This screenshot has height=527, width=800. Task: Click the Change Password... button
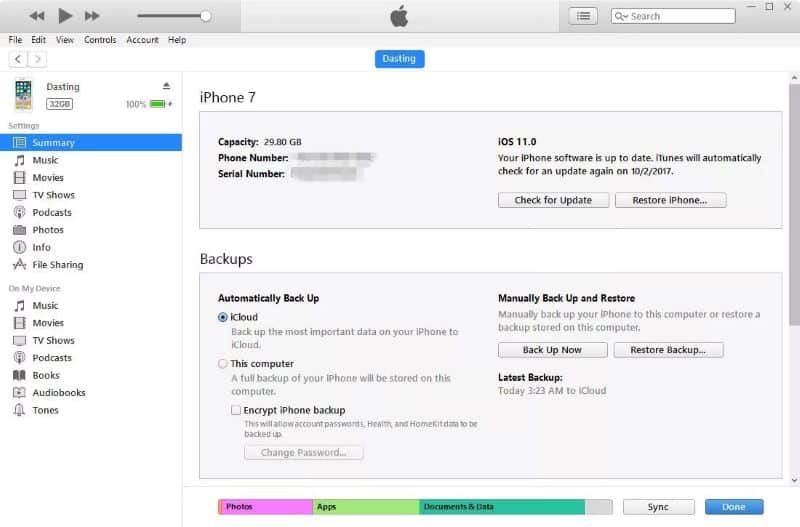(304, 453)
